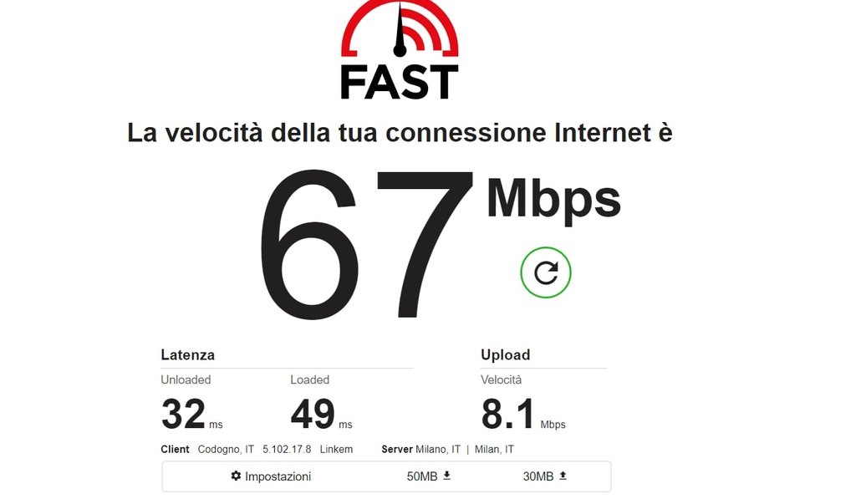This screenshot has height=504, width=856.
Task: Select the Upload section heading
Action: tap(505, 355)
